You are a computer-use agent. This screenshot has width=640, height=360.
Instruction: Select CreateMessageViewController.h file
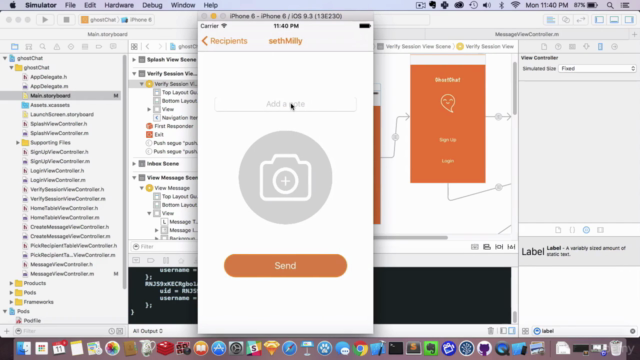pyautogui.click(x=69, y=227)
